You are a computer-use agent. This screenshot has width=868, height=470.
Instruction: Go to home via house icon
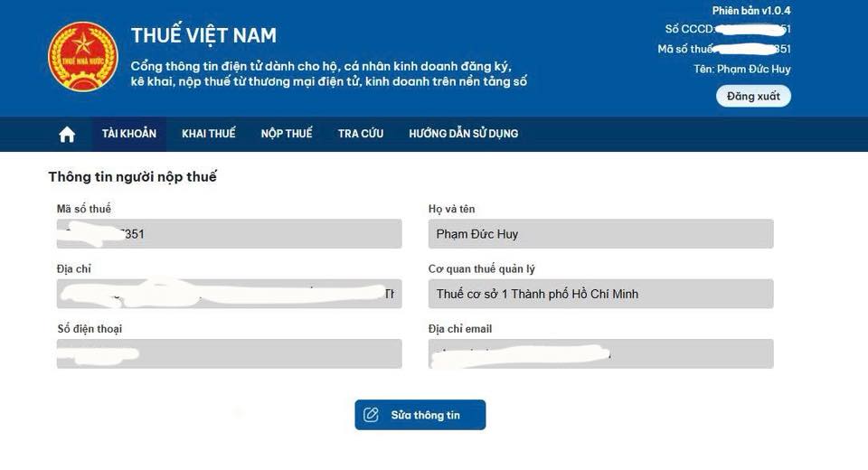click(67, 134)
